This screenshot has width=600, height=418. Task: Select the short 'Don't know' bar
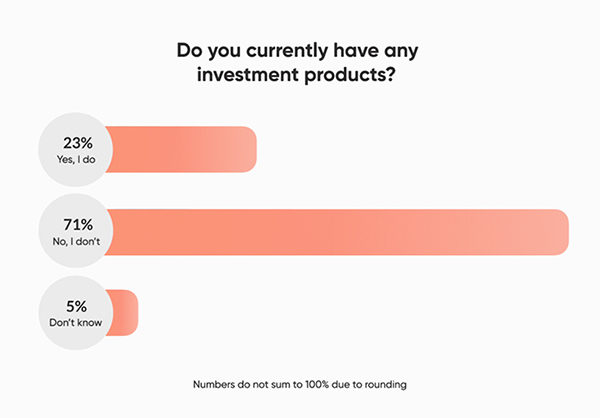point(122,313)
